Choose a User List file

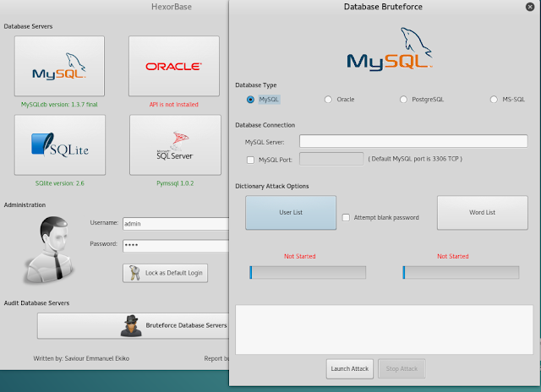[291, 213]
